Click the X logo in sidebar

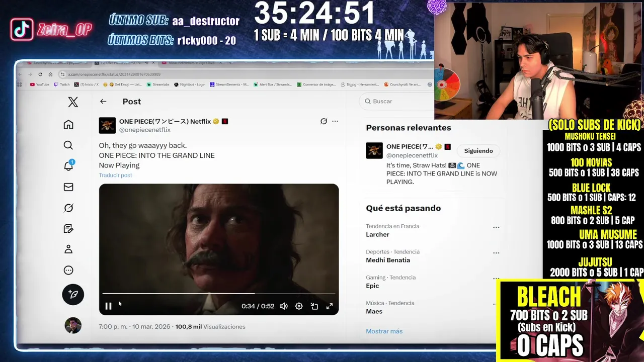pos(73,102)
